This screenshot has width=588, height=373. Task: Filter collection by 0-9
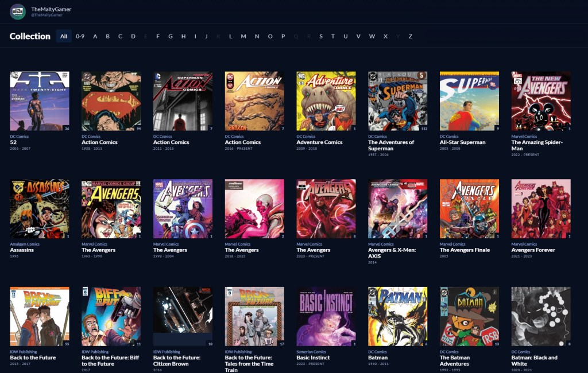click(80, 36)
